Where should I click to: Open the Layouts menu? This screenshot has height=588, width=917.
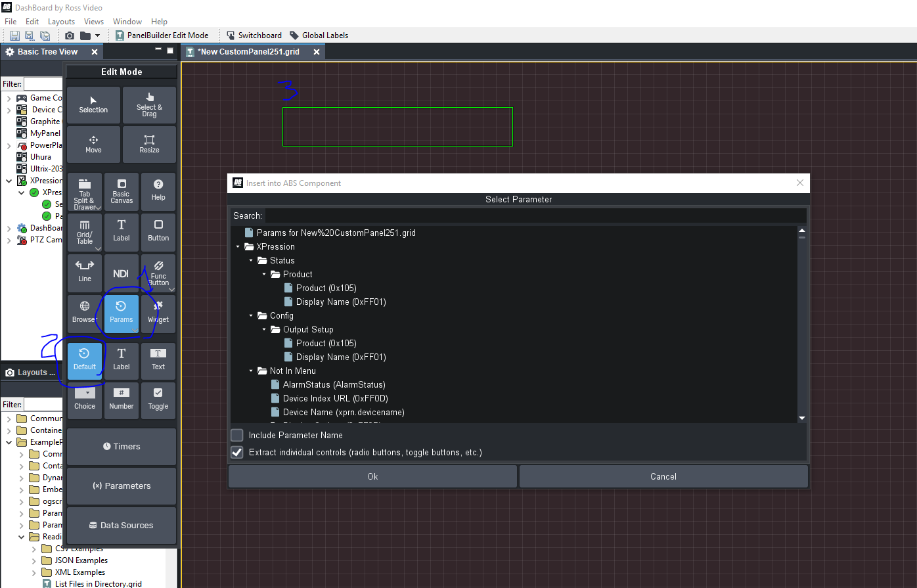click(x=61, y=22)
